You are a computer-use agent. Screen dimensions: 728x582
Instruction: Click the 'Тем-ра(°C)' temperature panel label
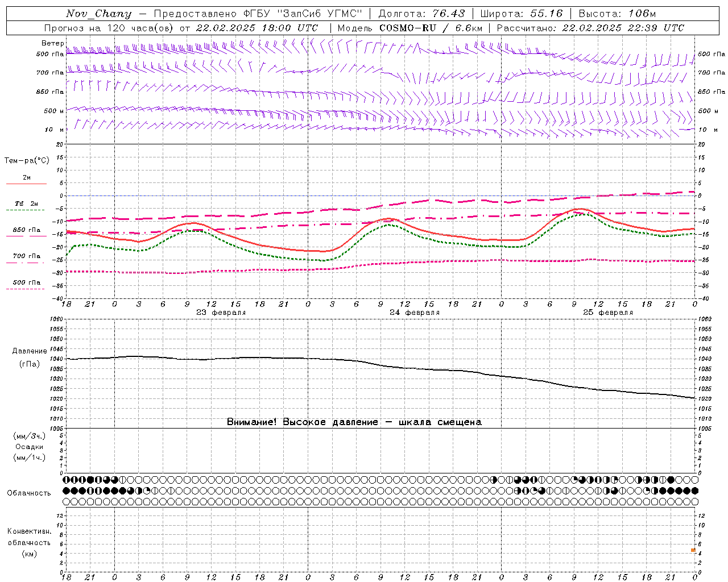pos(27,161)
